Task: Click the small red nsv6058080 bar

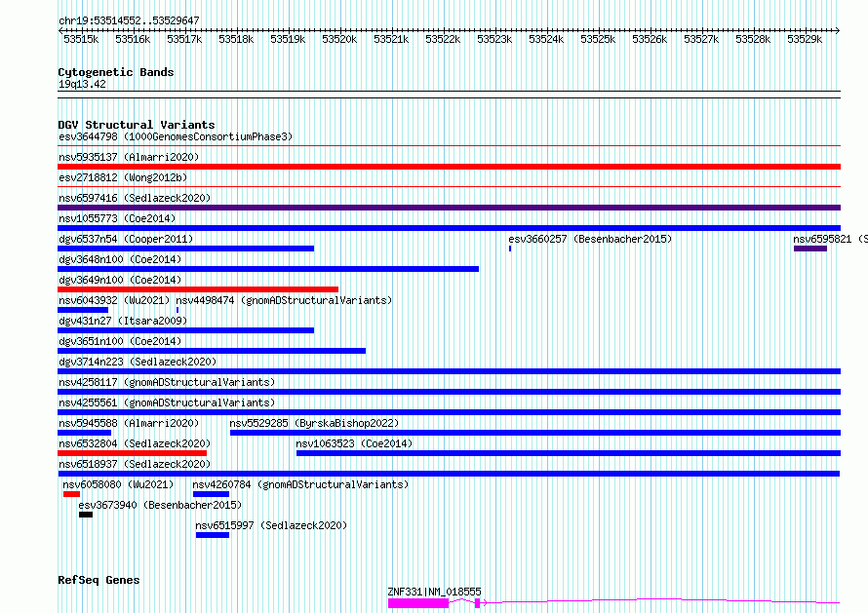Action: [x=71, y=494]
